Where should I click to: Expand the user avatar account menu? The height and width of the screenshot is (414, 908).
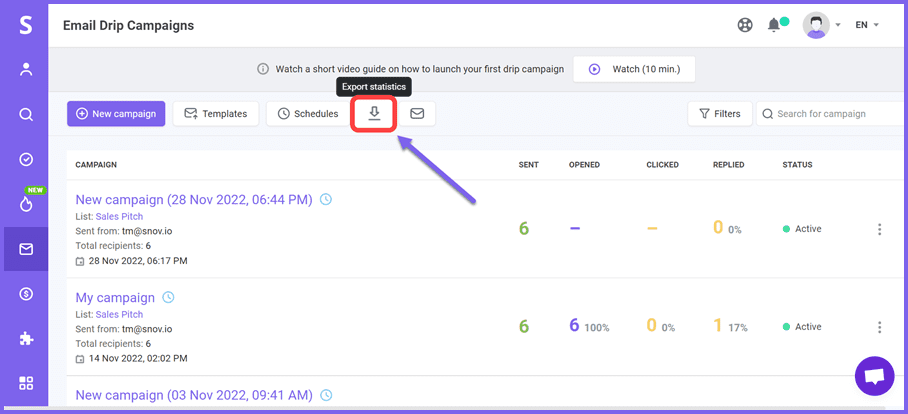tap(822, 25)
